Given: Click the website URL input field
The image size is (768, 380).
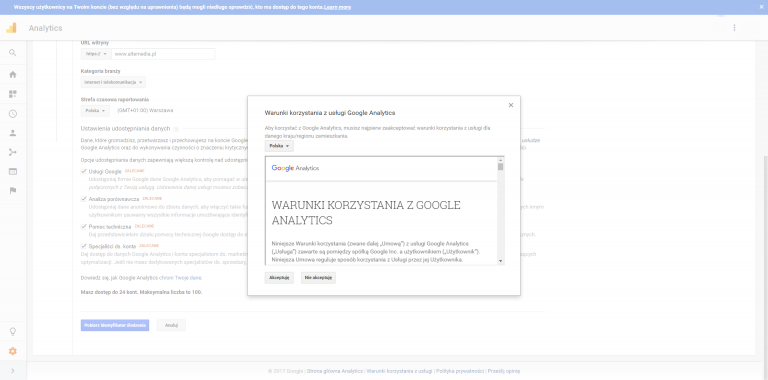Looking at the screenshot, I should click(163, 54).
